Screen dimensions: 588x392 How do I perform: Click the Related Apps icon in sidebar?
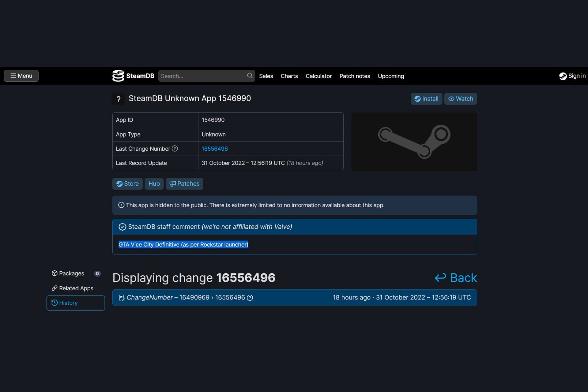54,288
